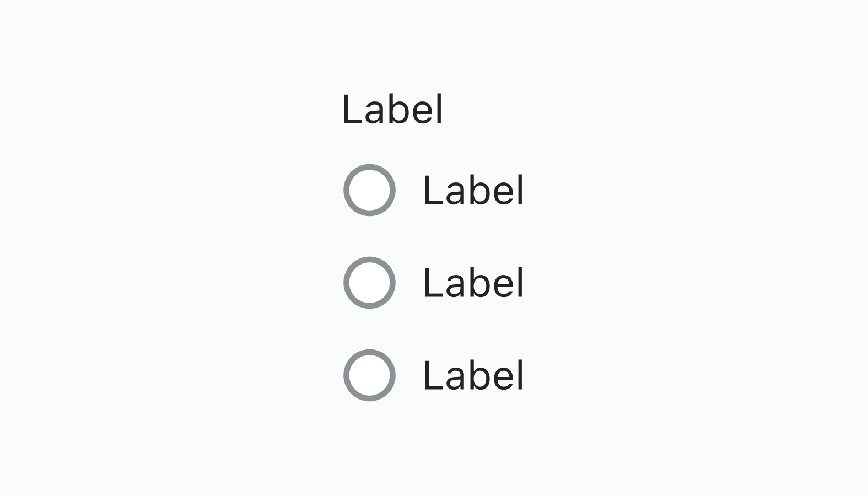Choose the bottom radio option circle

pos(369,375)
